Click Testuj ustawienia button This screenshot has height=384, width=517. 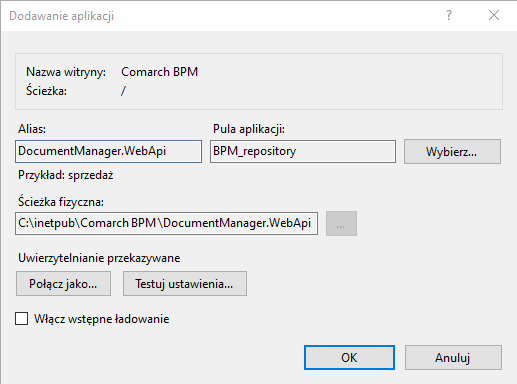pos(185,284)
